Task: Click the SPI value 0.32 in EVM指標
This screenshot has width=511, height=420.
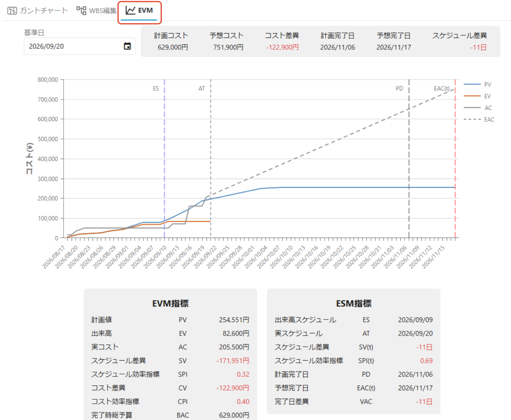Action: click(243, 374)
